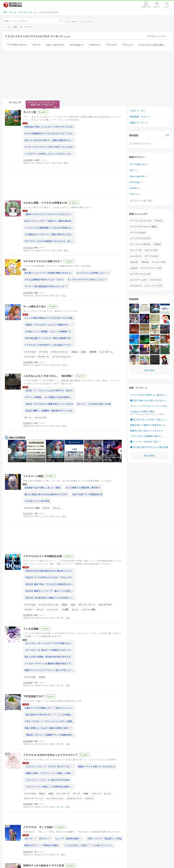Follow ラグナのドラクエ10 攻略ブログ

pos(69,261)
